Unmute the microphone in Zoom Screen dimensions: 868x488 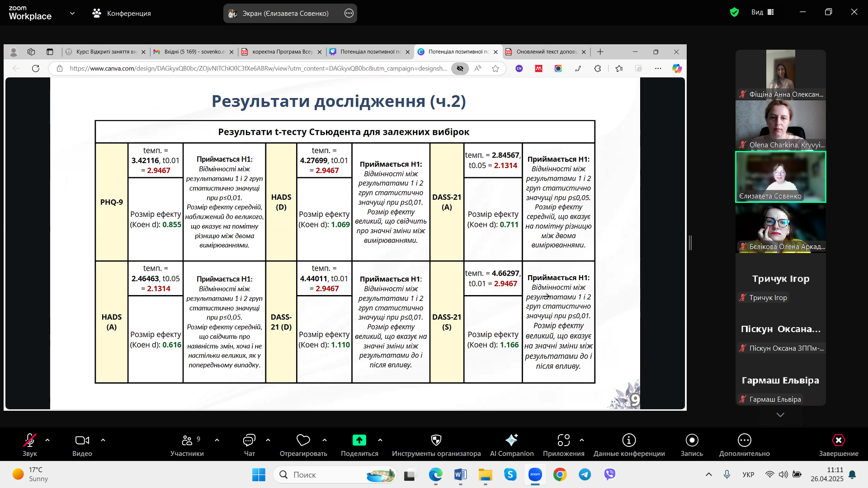point(30,441)
